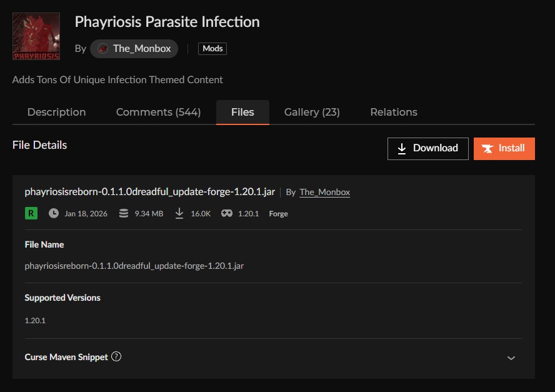Switch to the Description tab
Image resolution: width=555 pixels, height=392 pixels.
(56, 113)
